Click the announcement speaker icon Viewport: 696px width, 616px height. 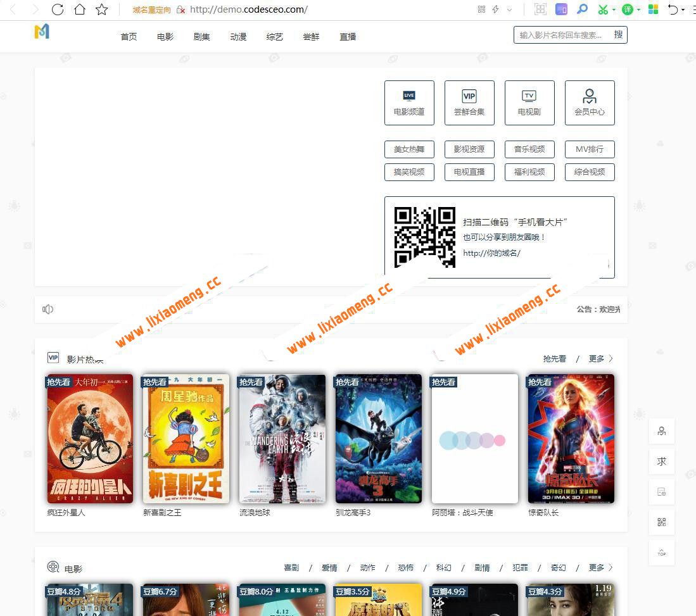point(48,310)
